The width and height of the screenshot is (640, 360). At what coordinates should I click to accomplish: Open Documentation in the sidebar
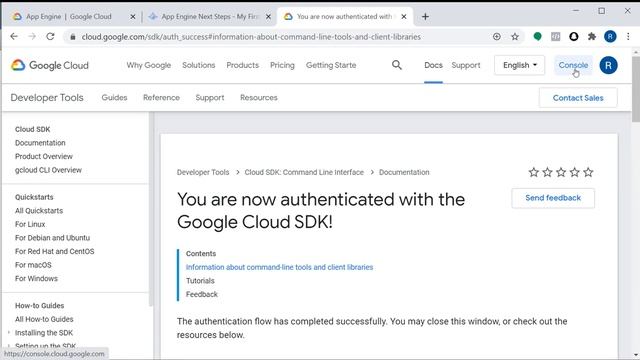click(40, 143)
